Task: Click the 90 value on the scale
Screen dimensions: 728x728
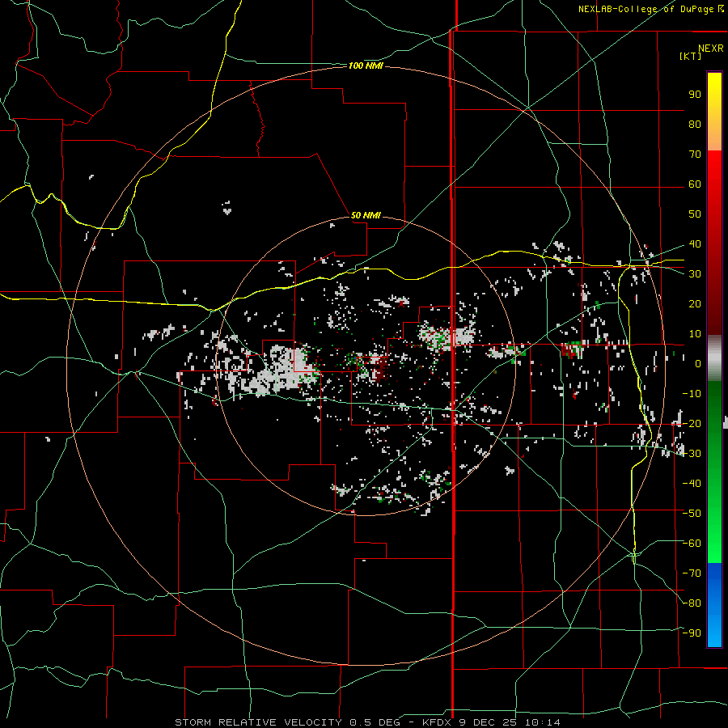Action: click(x=695, y=95)
